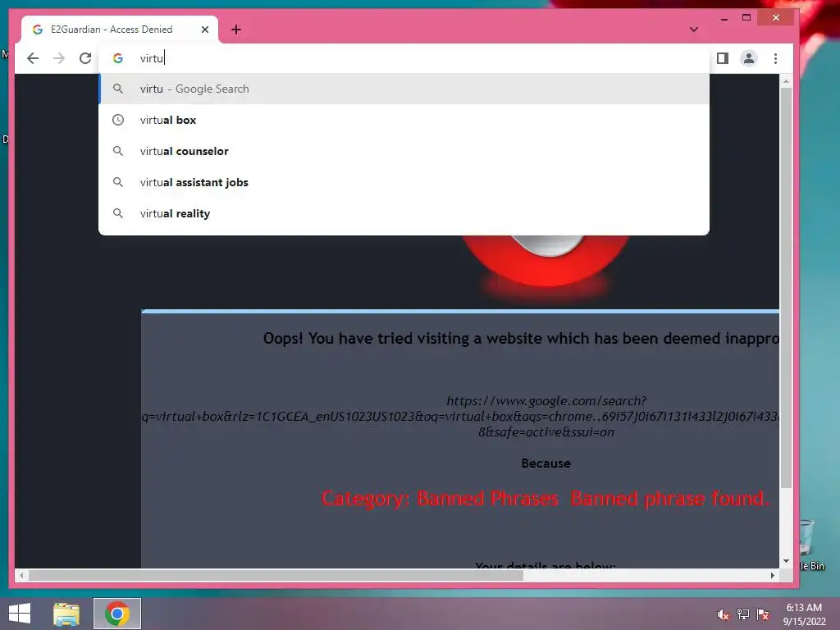Click page vertical scrollbar down arrow

tap(786, 561)
